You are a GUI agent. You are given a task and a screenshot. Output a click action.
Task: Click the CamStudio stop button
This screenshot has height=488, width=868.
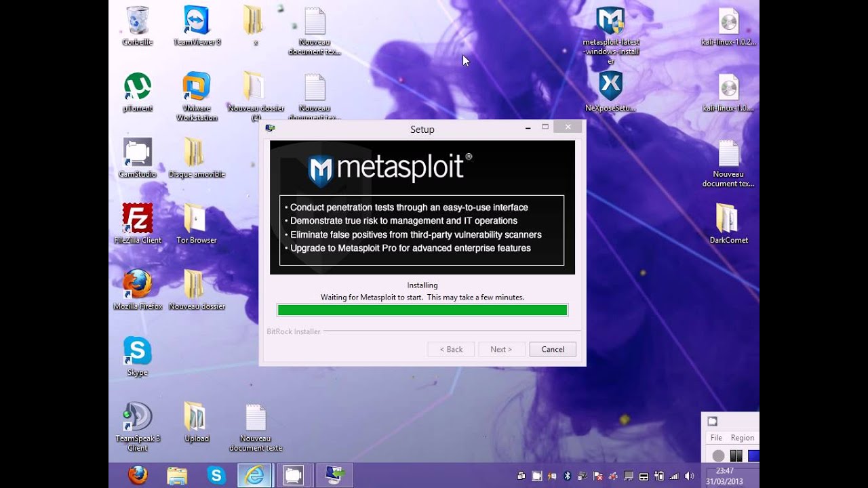click(x=753, y=455)
